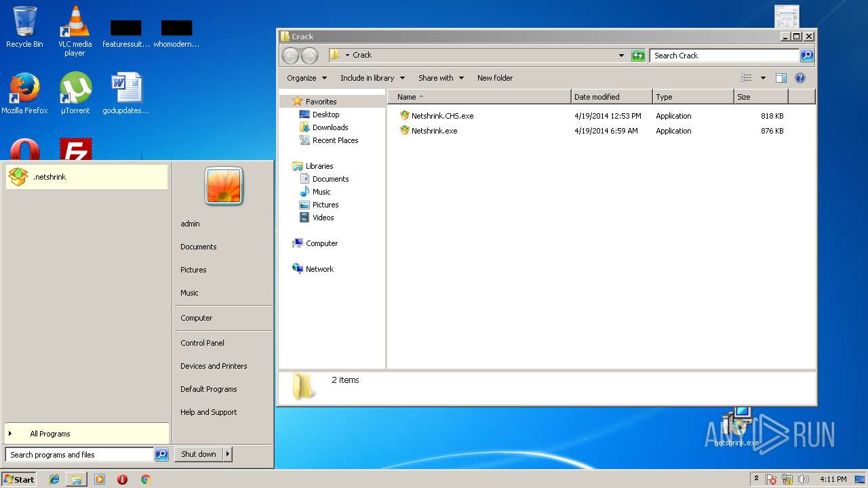Launch VLC media player desktop shortcut
The width and height of the screenshot is (868, 488).
click(x=75, y=30)
